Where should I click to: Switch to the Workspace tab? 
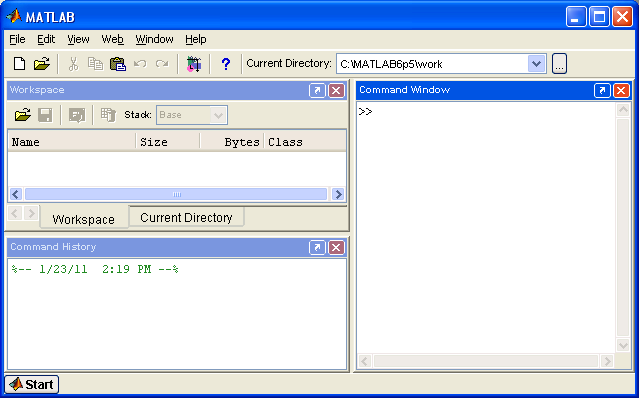(84, 218)
